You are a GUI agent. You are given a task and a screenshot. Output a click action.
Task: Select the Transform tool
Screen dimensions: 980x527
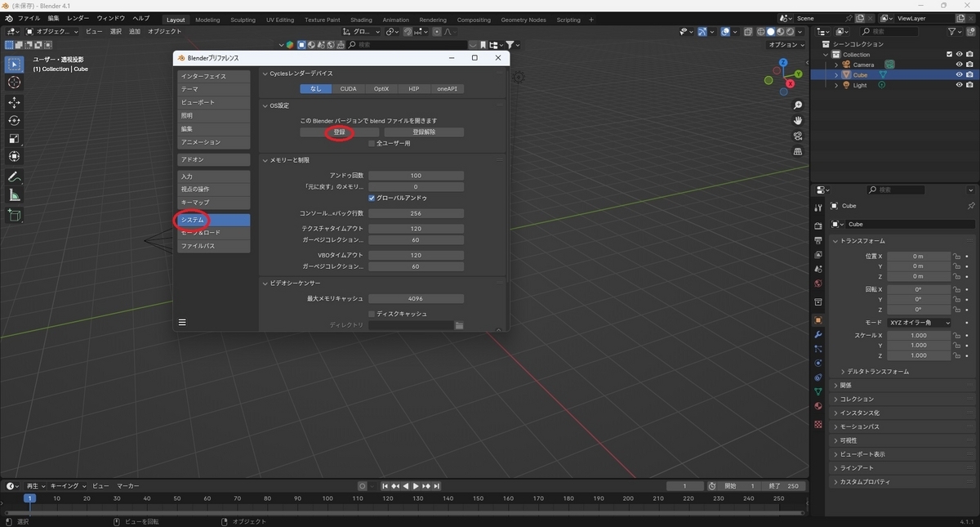[x=14, y=156]
